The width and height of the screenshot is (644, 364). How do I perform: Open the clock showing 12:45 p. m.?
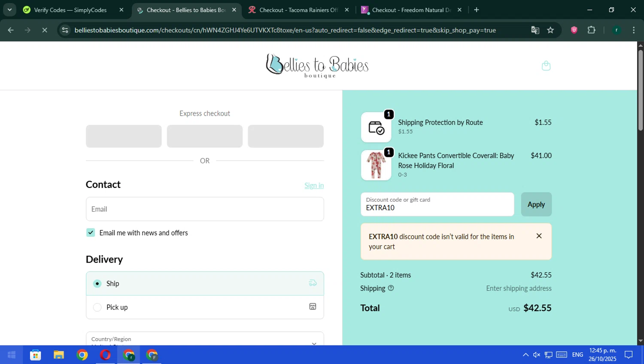pyautogui.click(x=602, y=355)
